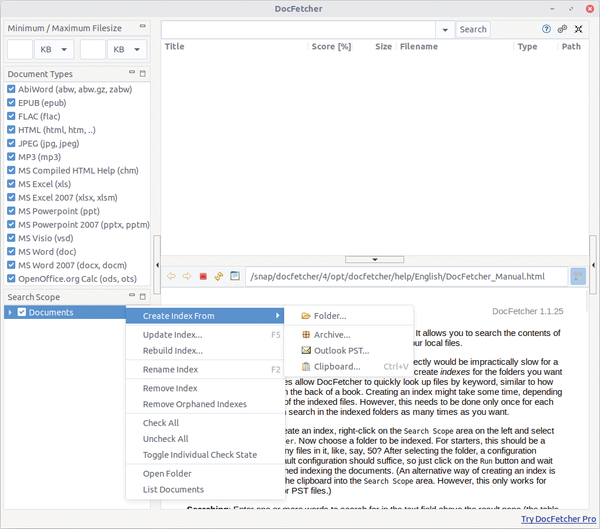Viewport: 600px width, 529px height.
Task: Focus the maximum filesize input box
Action: [93, 49]
